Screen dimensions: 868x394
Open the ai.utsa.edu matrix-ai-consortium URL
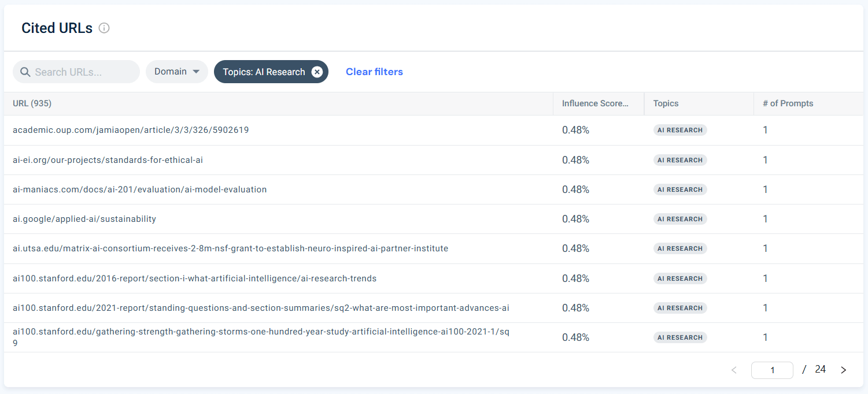click(x=230, y=248)
